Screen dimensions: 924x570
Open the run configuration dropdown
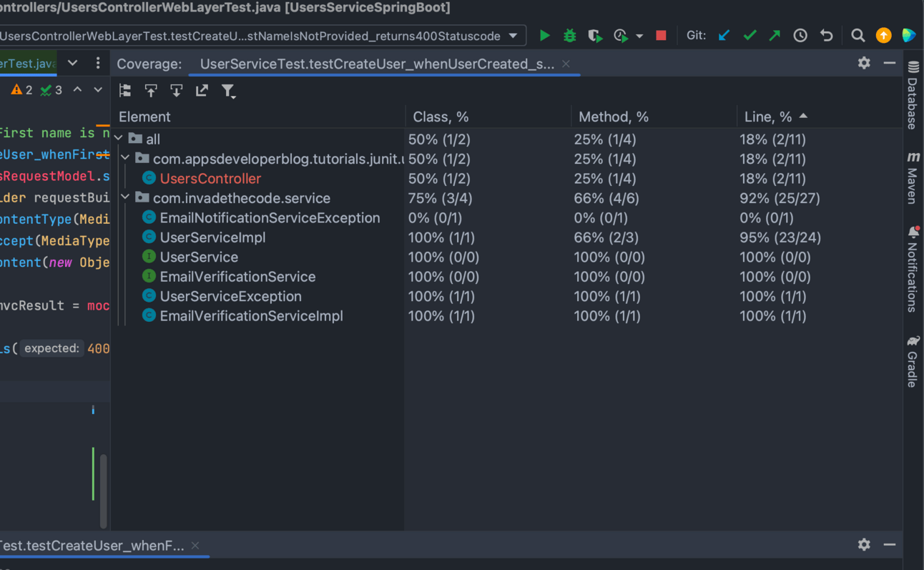tap(513, 36)
